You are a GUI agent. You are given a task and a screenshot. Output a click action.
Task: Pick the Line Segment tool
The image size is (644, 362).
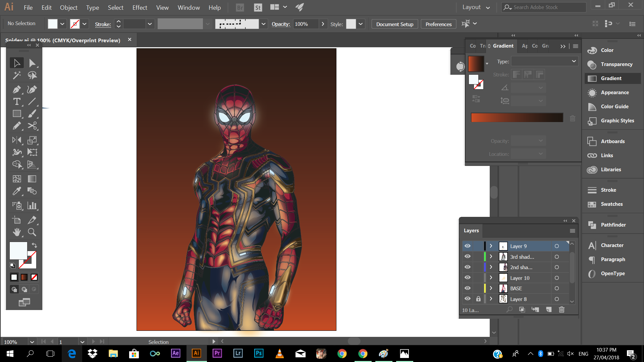[32, 102]
